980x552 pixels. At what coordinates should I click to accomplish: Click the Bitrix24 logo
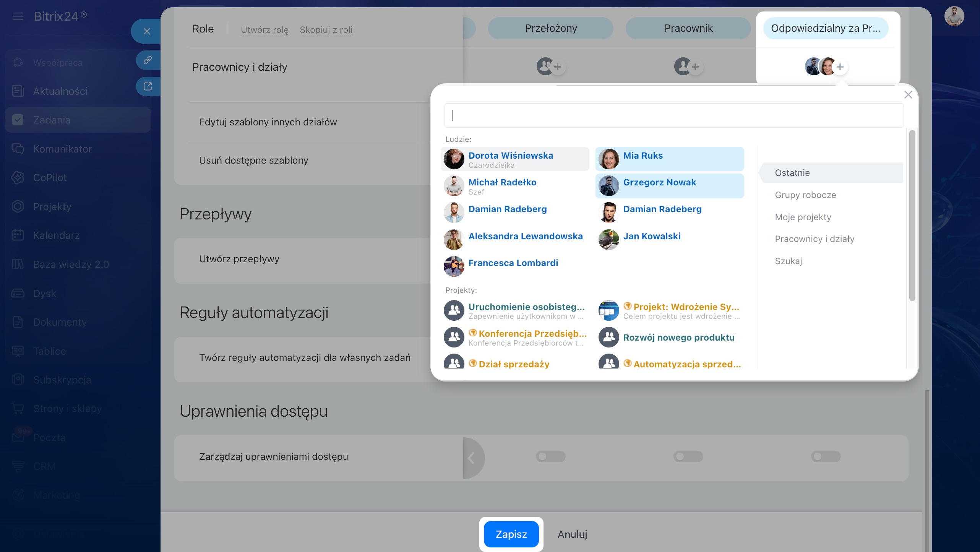60,16
